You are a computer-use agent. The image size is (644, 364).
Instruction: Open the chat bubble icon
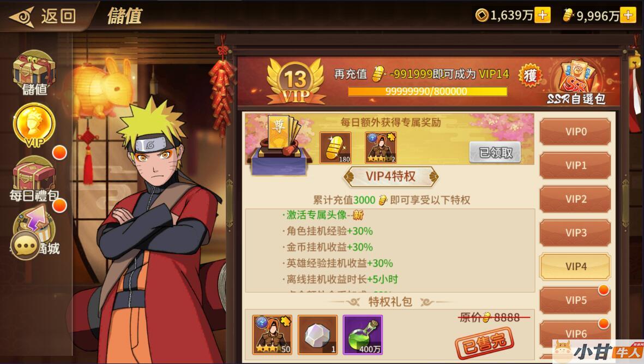click(x=25, y=245)
